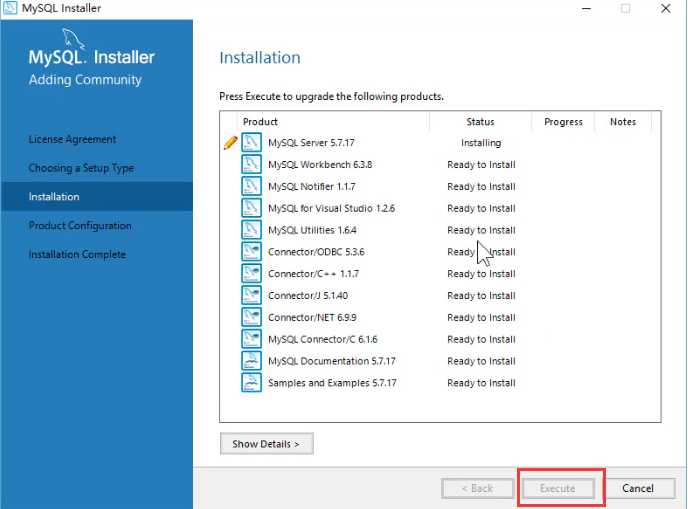This screenshot has height=509, width=688.
Task: Select the MySQL Server 5.7.17 row text
Action: (x=311, y=143)
